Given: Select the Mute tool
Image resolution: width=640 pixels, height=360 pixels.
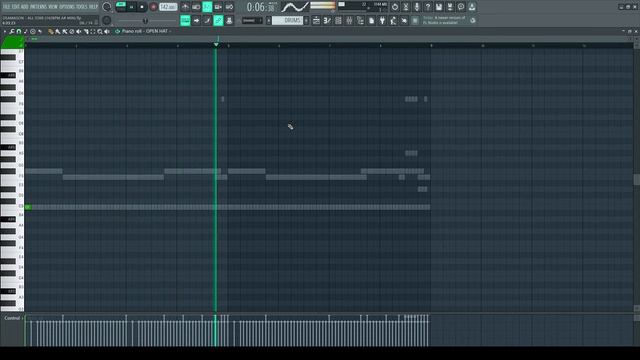Looking at the screenshot, I should tap(78, 31).
